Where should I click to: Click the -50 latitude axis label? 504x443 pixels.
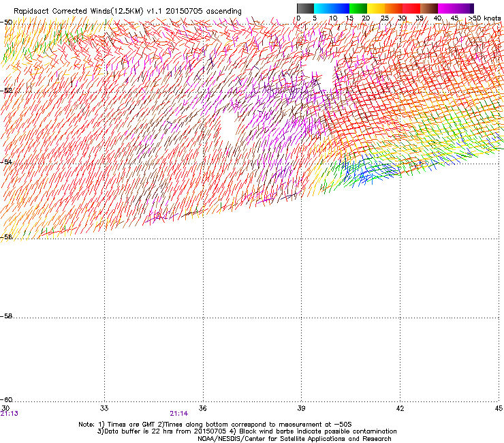point(6,22)
